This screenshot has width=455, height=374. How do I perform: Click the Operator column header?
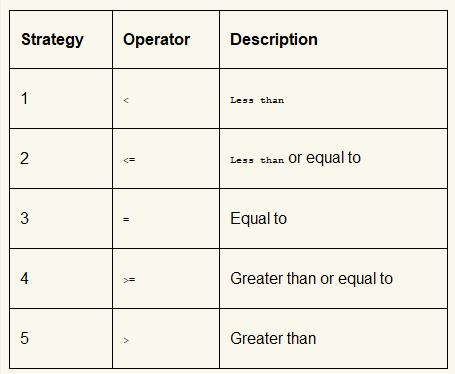point(156,40)
